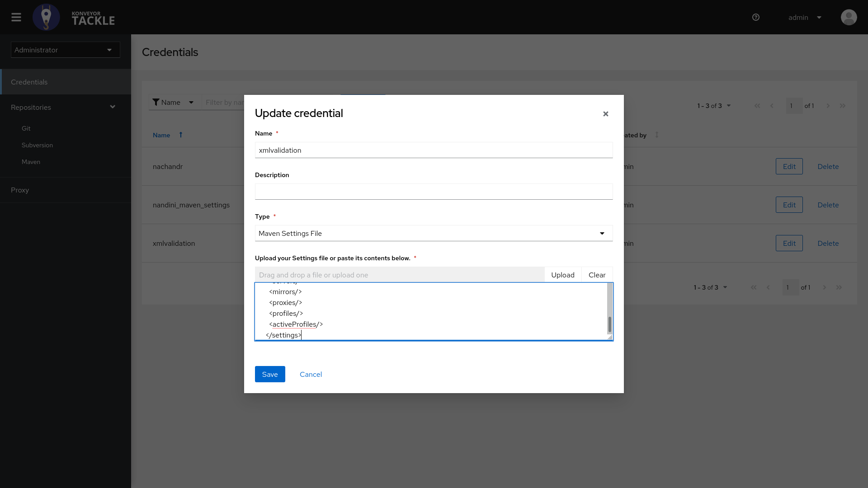
Task: Close the Update credential dialog
Action: coord(605,114)
